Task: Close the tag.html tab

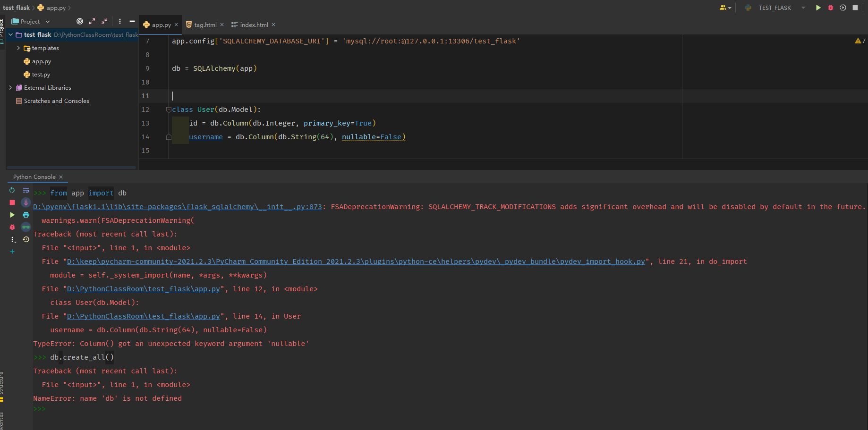Action: tap(222, 25)
